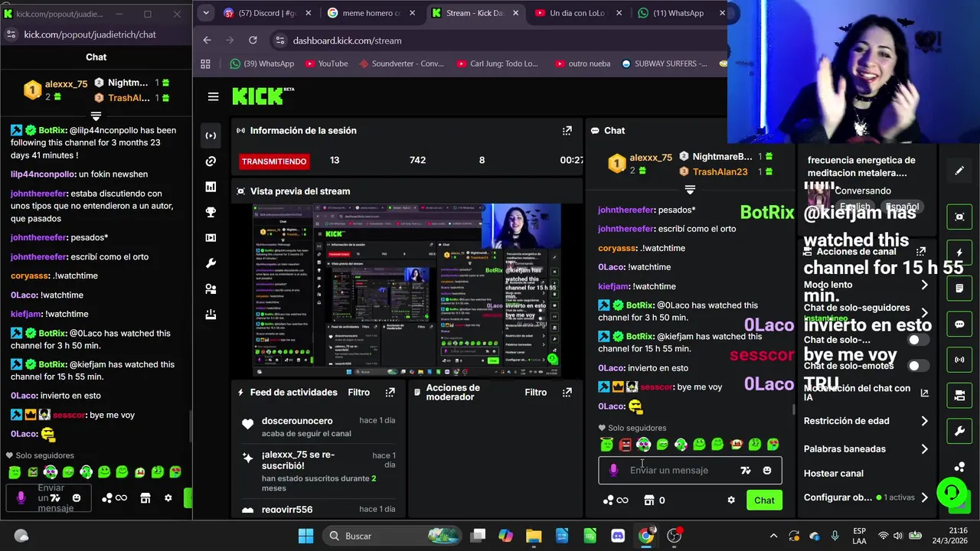Open the Windows Start menu
Image resolution: width=980 pixels, height=551 pixels.
click(x=305, y=536)
